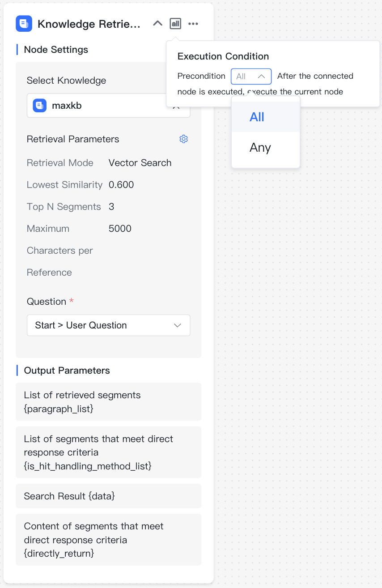Viewport: 382px width, 588px height.
Task: Click the Knowledge Retrieval node icon
Action: [24, 24]
